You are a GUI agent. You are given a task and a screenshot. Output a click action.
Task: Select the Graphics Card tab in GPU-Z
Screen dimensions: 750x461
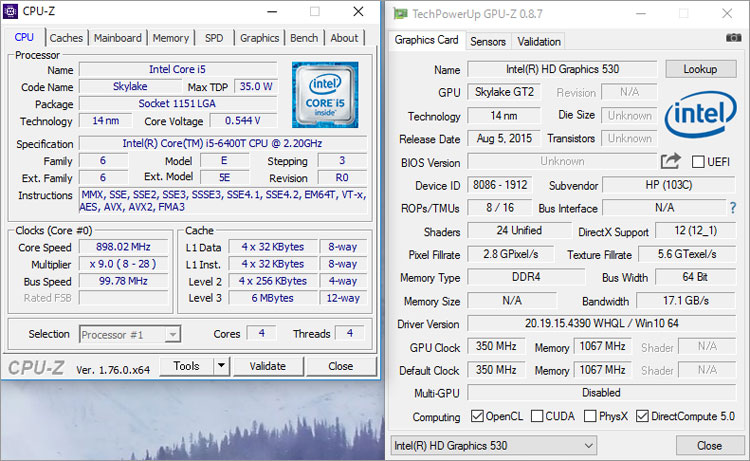426,40
